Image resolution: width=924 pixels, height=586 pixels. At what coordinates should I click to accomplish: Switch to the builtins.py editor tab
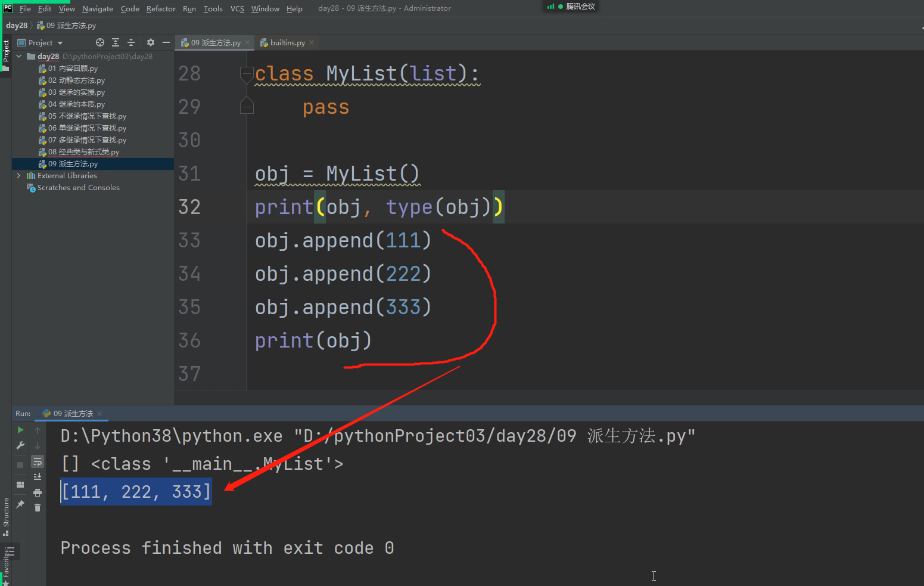pos(287,43)
